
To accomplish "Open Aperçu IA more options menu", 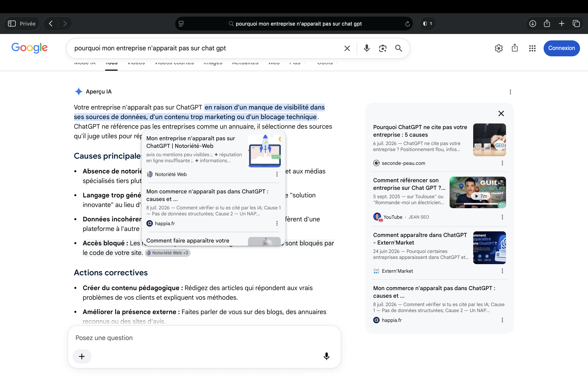I will 510,92.
